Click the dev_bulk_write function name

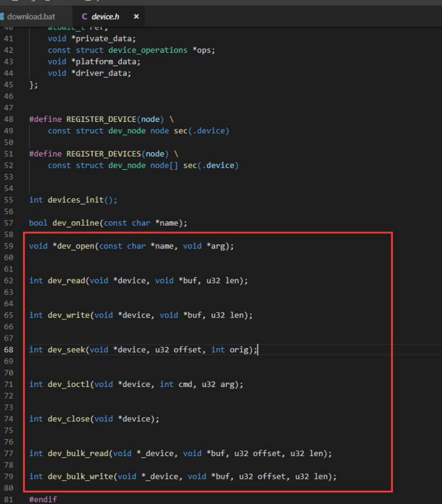tap(80, 476)
